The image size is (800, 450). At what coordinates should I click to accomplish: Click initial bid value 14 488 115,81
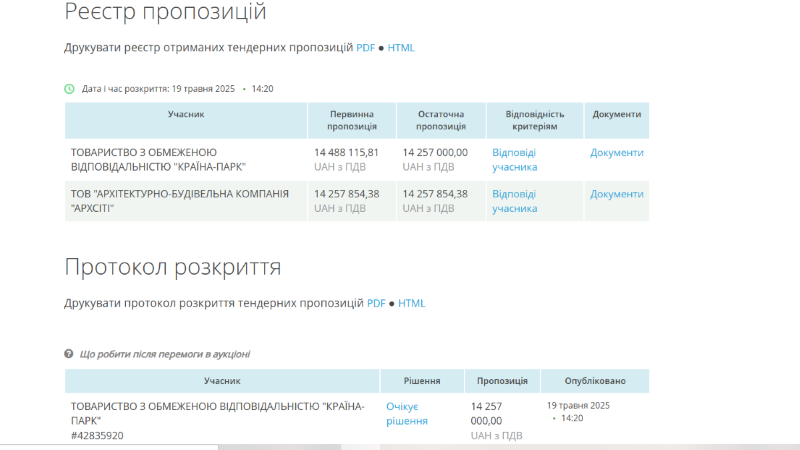(x=346, y=153)
